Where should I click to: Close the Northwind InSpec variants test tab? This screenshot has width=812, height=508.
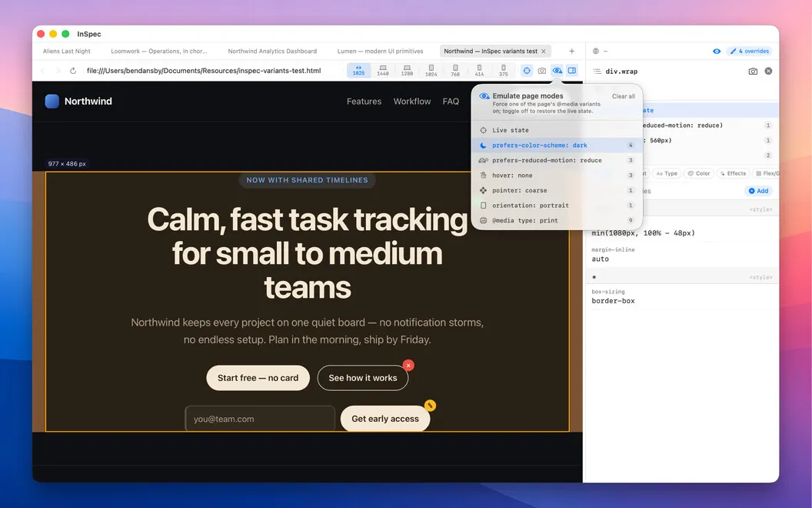(x=543, y=52)
